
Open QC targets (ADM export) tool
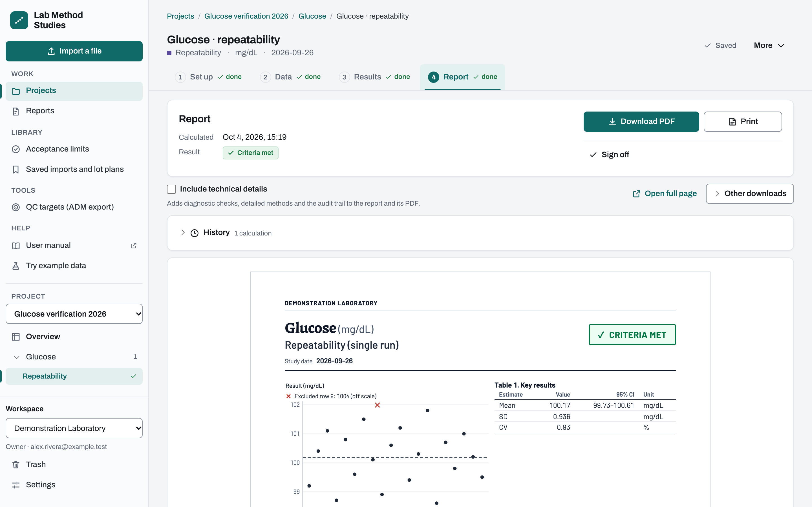tap(74, 207)
